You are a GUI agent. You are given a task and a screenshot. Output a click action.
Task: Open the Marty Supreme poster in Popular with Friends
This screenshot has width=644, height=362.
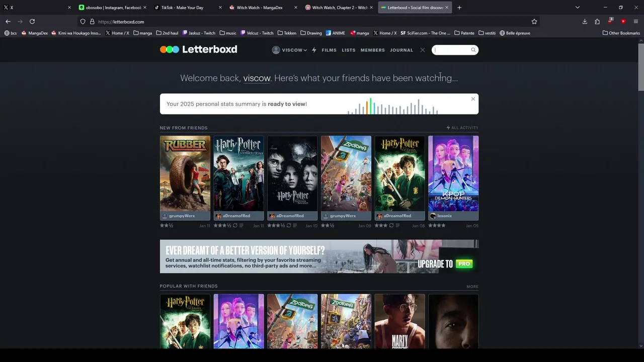pyautogui.click(x=399, y=321)
